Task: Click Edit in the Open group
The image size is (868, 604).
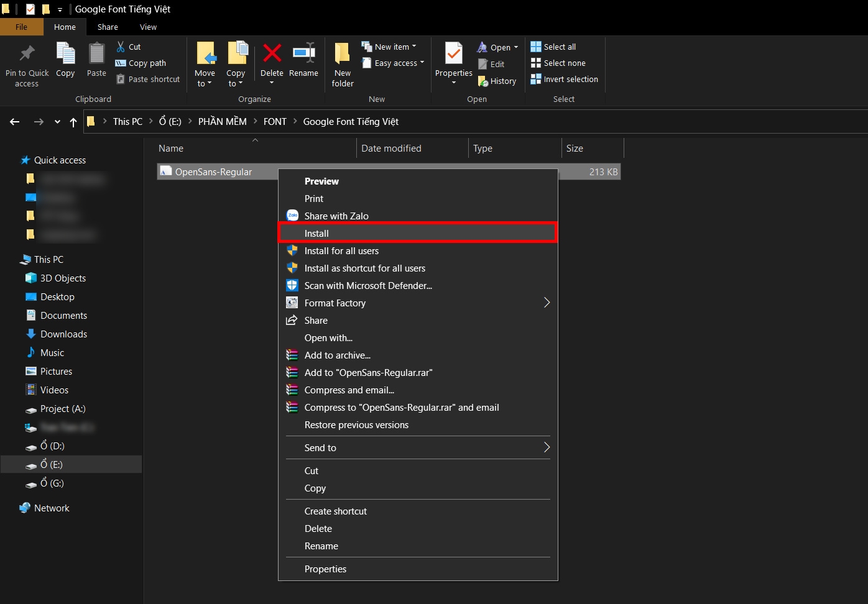Action: tap(491, 64)
